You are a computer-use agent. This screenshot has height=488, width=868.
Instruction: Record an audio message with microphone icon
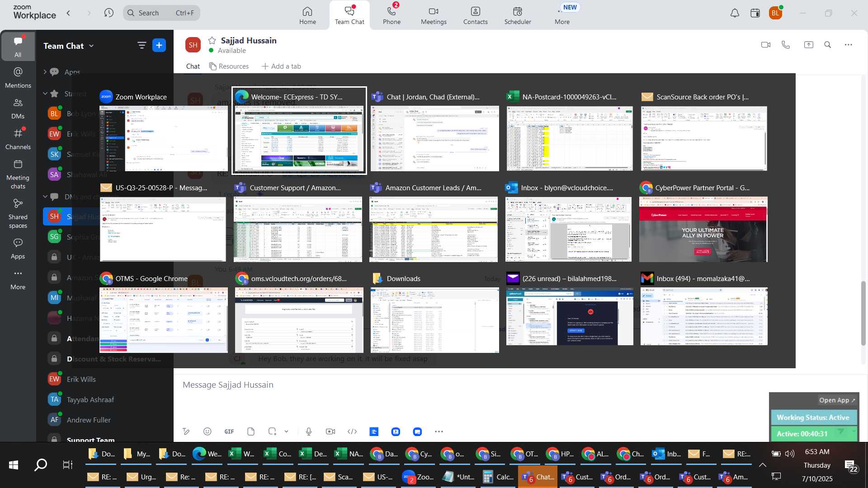pos(309,432)
